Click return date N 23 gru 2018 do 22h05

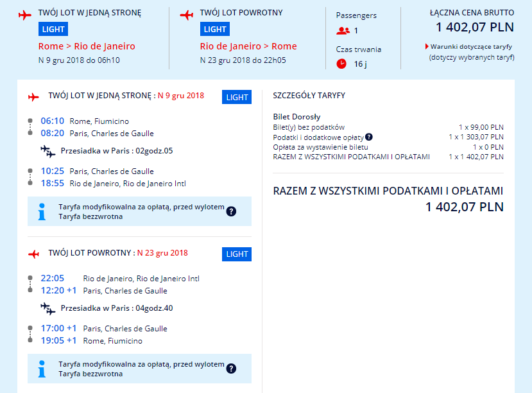click(x=243, y=60)
